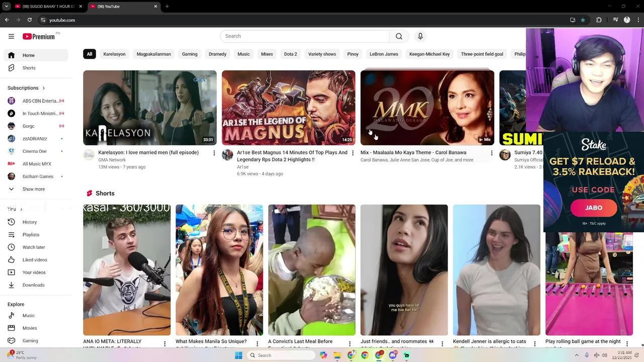The image size is (644, 362).
Task: Click GMA Network channel avatar
Action: [89, 155]
